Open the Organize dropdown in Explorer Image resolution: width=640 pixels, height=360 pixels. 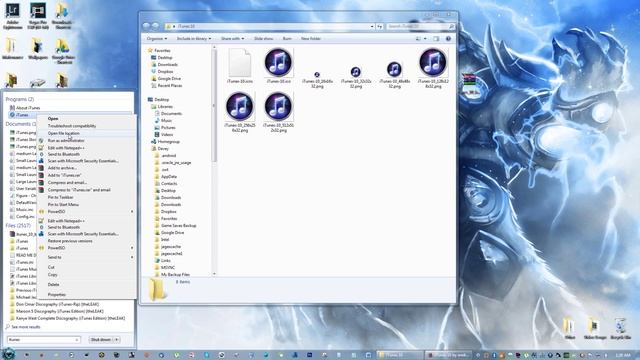point(157,38)
